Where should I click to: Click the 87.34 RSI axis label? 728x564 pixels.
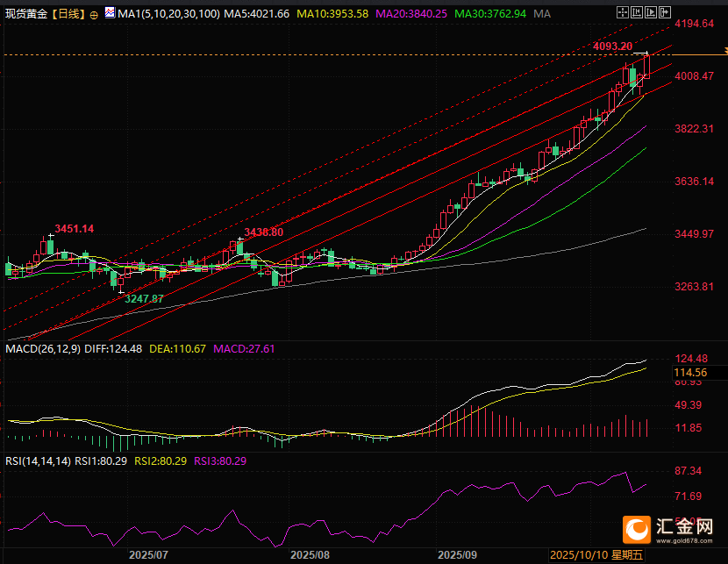(x=688, y=471)
